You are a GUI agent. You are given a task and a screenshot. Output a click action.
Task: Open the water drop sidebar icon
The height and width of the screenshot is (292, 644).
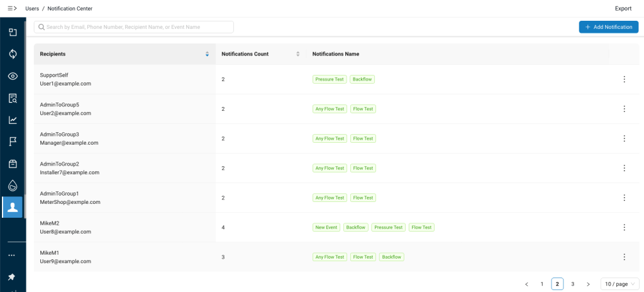click(x=13, y=186)
